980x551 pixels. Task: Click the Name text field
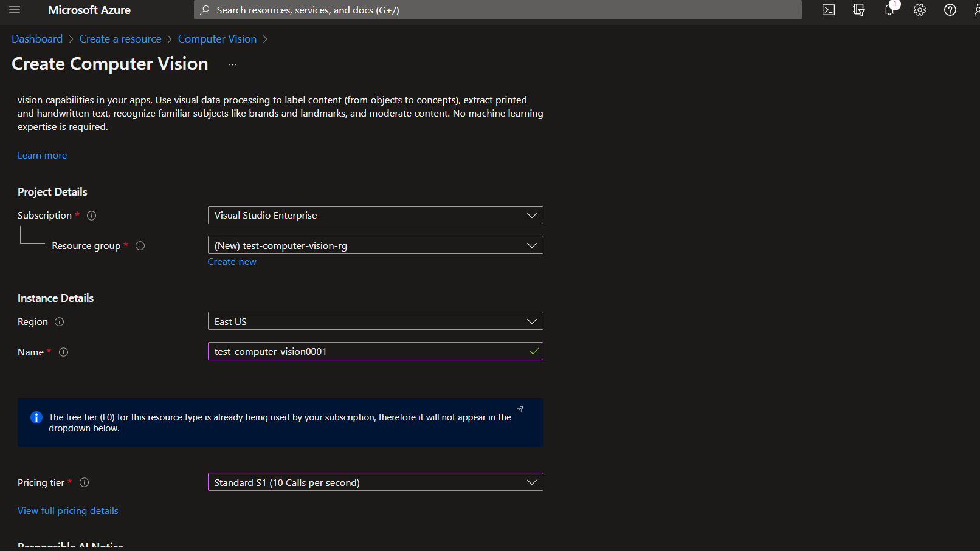tap(368, 352)
